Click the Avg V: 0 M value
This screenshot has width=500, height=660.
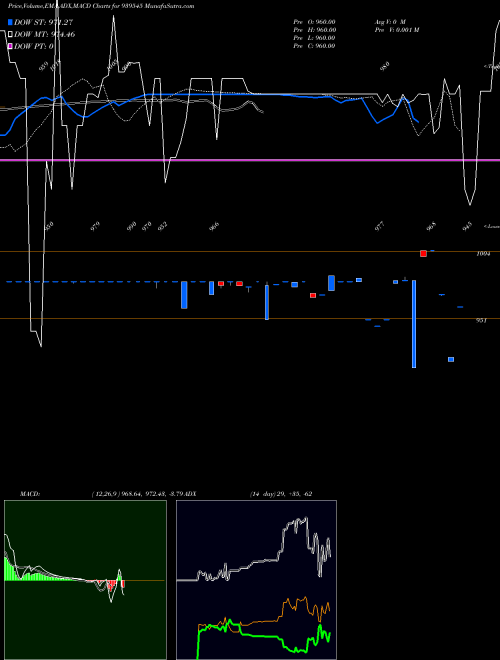[x=390, y=22]
